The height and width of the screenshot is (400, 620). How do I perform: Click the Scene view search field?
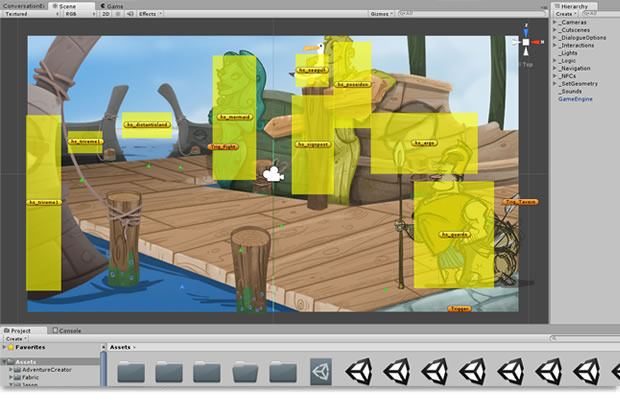pyautogui.click(x=472, y=13)
